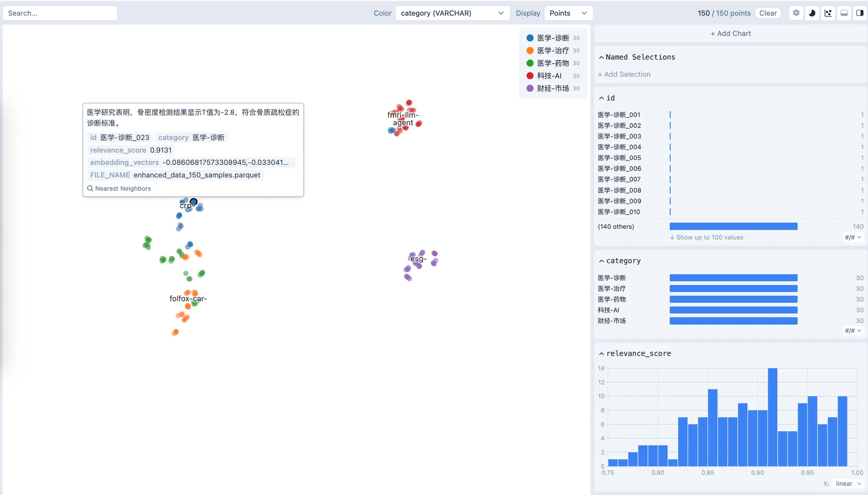
Task: Toggle the scatter plot view icon
Action: point(828,13)
